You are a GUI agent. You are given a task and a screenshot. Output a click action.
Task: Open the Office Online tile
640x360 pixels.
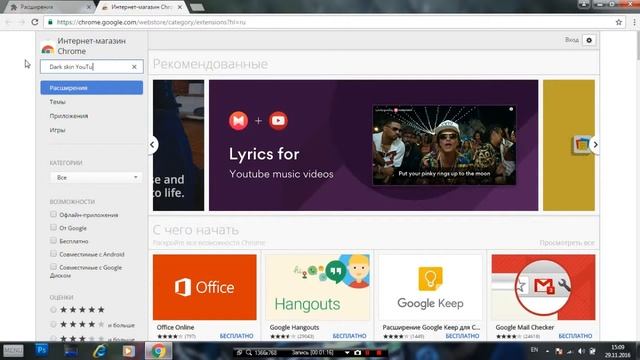(204, 287)
